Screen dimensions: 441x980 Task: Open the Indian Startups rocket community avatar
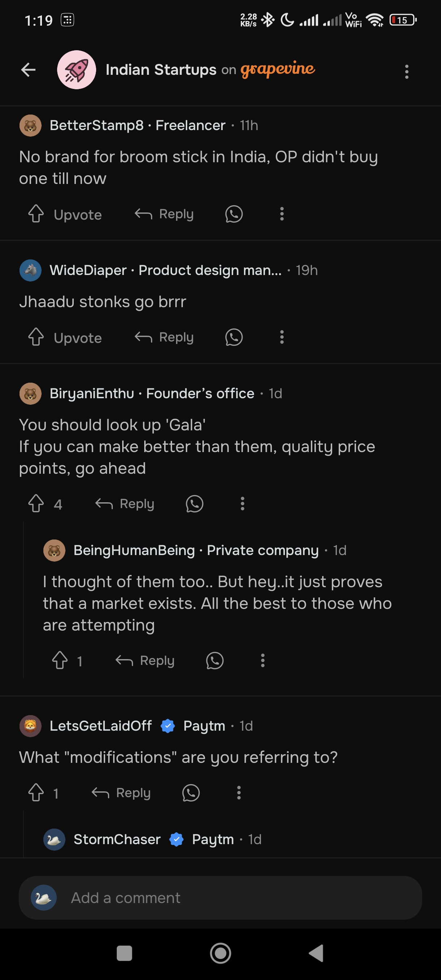77,70
